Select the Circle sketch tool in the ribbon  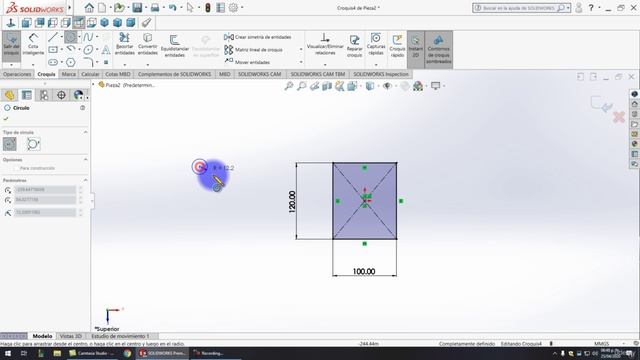click(x=71, y=37)
